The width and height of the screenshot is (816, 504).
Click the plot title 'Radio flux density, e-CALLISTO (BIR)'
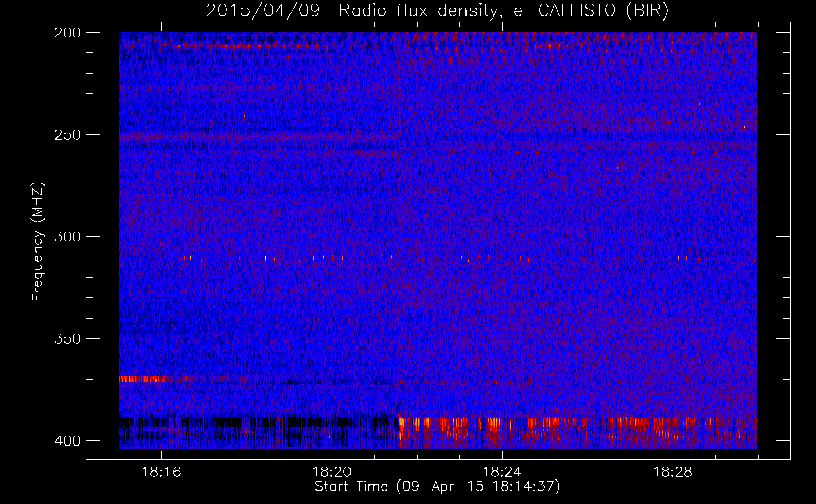(x=503, y=11)
